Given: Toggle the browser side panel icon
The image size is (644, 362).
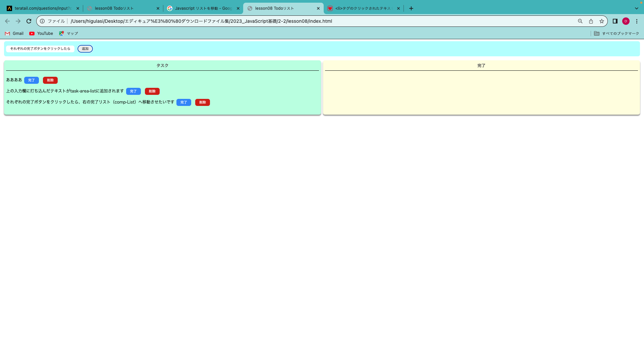Looking at the screenshot, I should coord(615,21).
